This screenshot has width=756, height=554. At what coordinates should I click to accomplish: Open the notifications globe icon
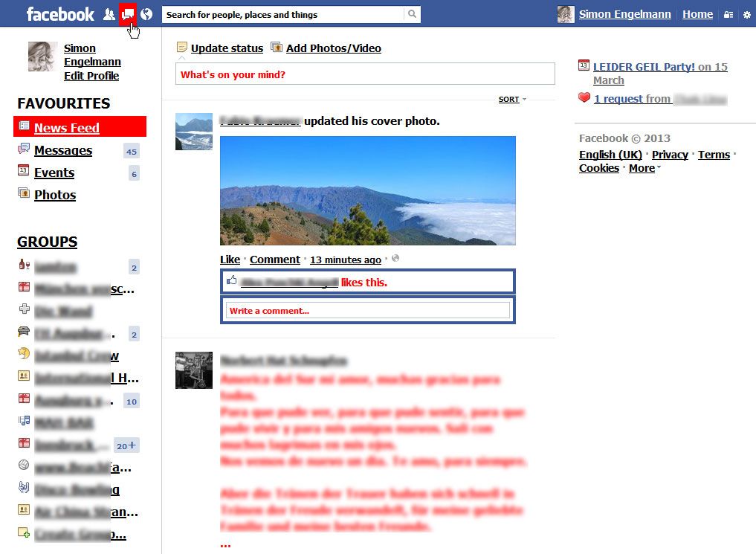pyautogui.click(x=146, y=13)
